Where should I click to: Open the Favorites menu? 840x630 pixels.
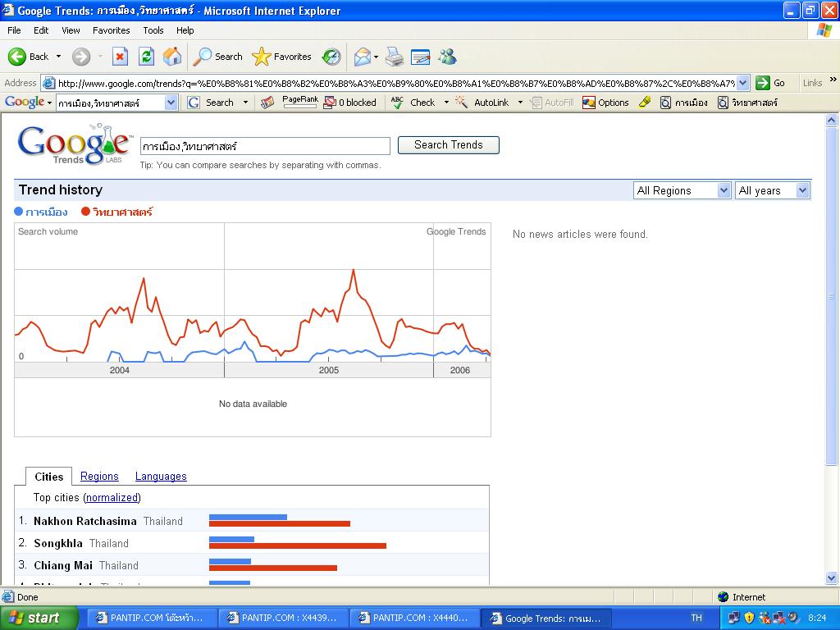pos(111,30)
